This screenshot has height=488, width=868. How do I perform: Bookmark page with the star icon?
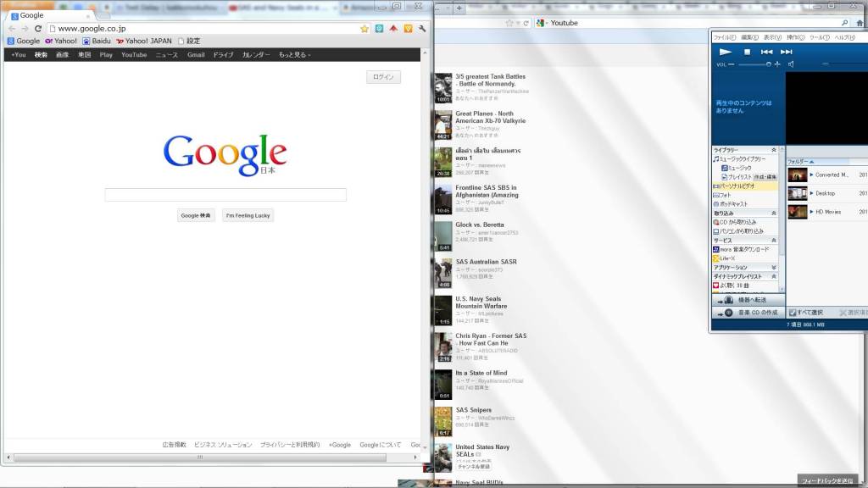pos(364,28)
